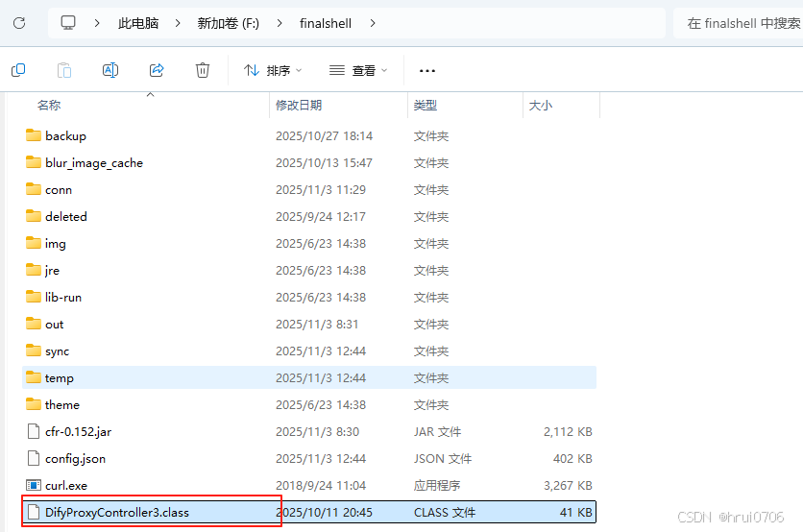Screen dimensions: 803x532
Task: Click the DifyProxyController3.class file icon
Action: pos(34,512)
